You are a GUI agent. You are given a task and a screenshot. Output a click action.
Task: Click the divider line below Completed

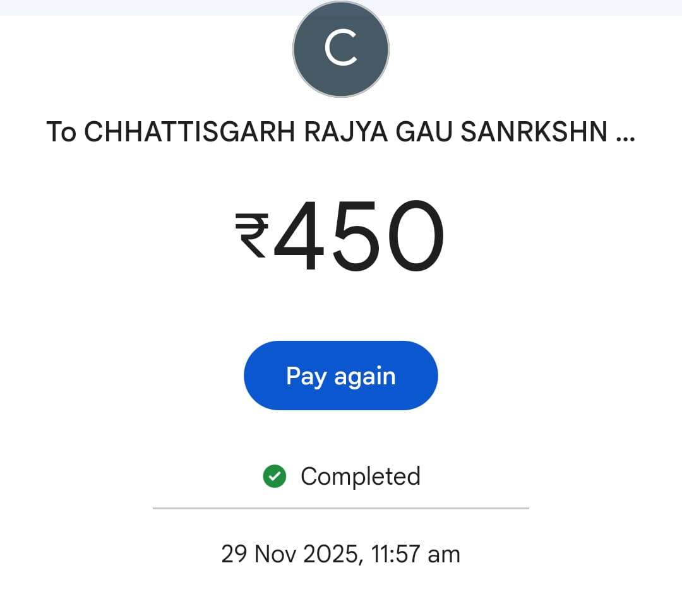tap(341, 507)
